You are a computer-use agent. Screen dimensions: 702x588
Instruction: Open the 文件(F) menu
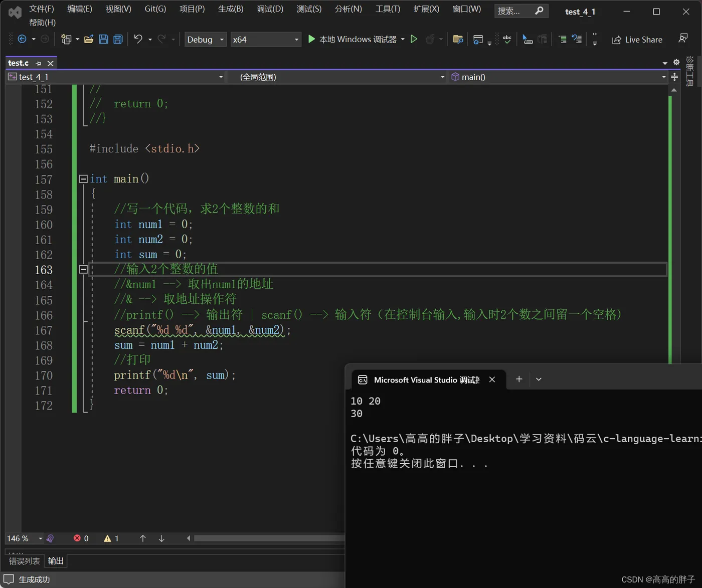tap(41, 9)
